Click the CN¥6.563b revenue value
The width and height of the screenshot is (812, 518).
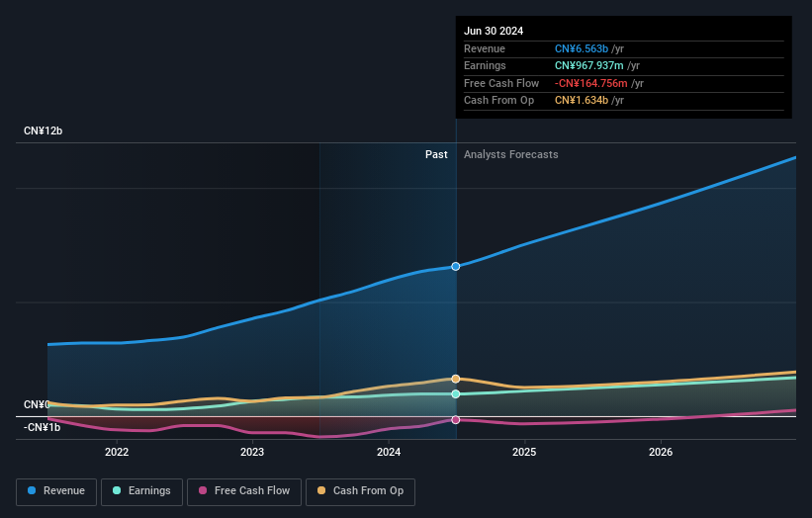click(582, 48)
